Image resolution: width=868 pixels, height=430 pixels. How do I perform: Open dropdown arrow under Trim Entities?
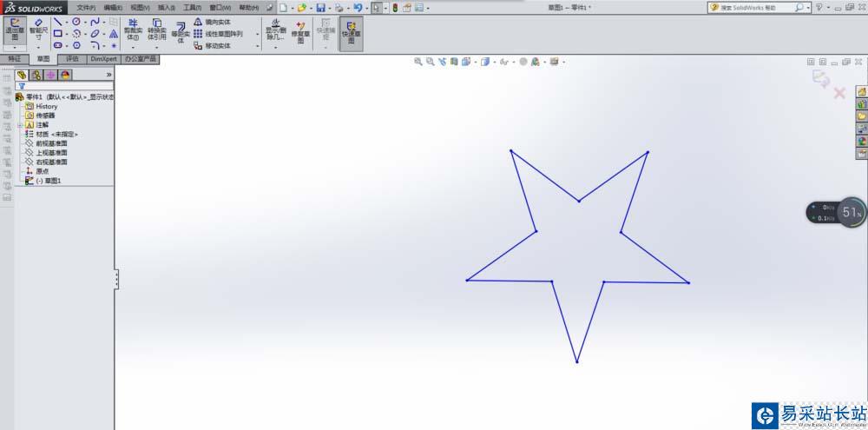coord(133,48)
